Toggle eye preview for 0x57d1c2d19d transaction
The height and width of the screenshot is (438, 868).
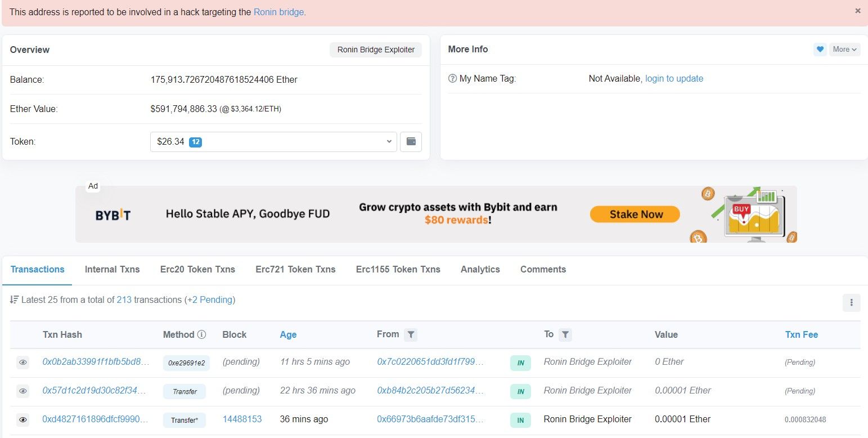click(x=23, y=391)
